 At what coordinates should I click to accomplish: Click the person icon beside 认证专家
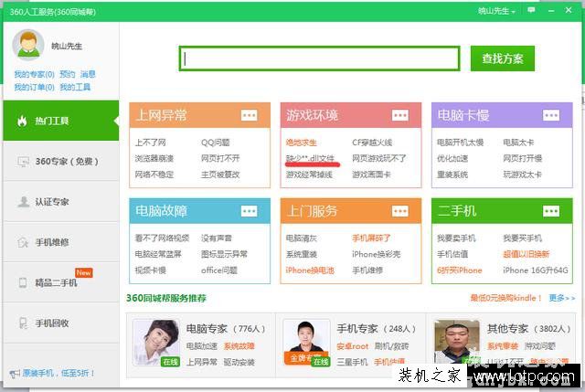click(x=23, y=202)
